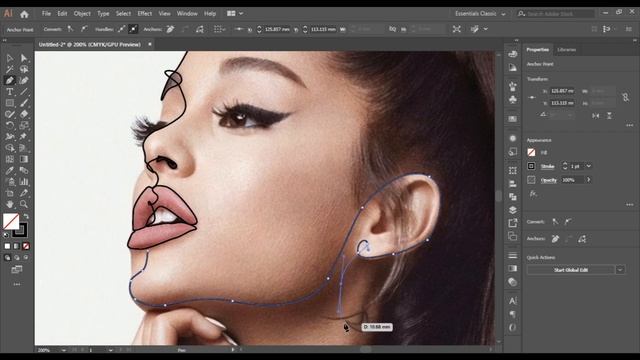Select the Direct Selection tool
640x360 pixels.
tap(24, 58)
